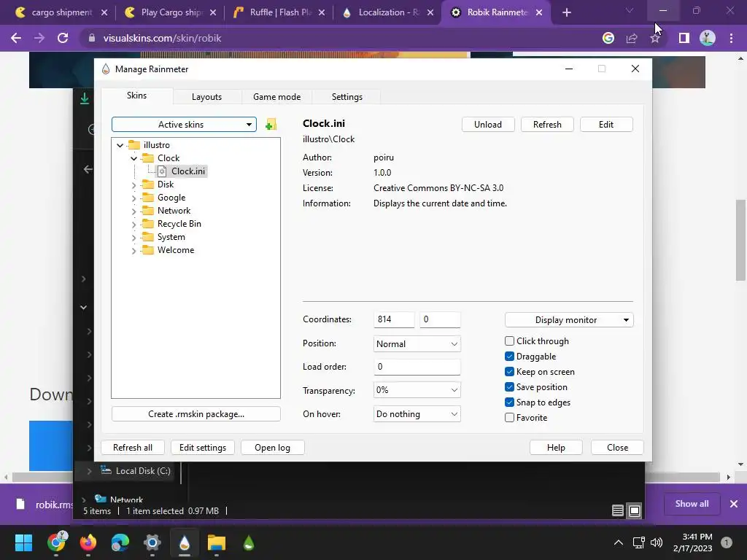Viewport: 747px width, 560px height.
Task: Open the Transparency dropdown
Action: [x=417, y=390]
